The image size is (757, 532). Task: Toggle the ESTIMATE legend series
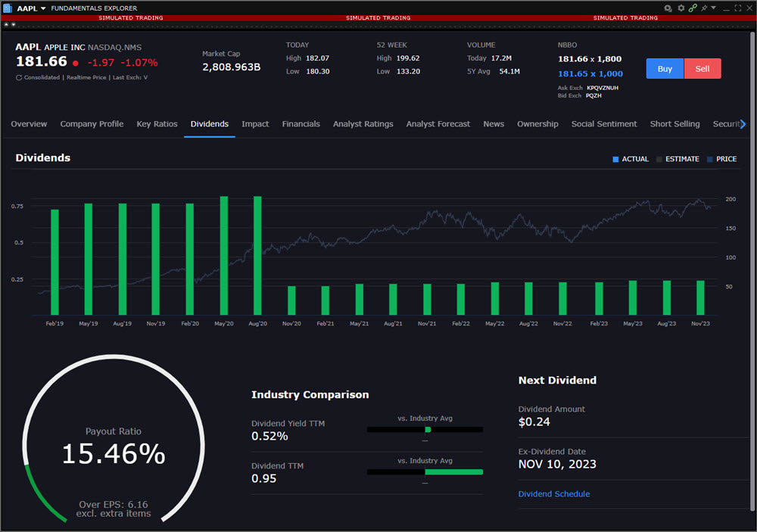click(678, 160)
